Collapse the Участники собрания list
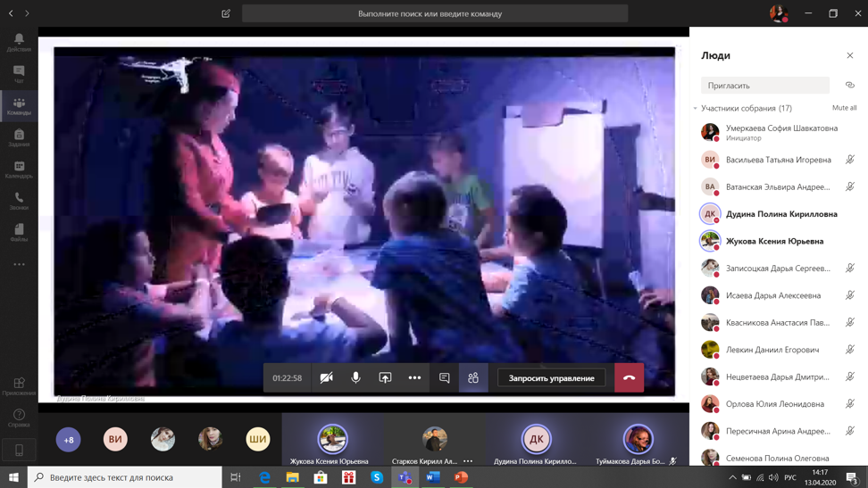Screen dimensions: 868x488 coord(696,109)
